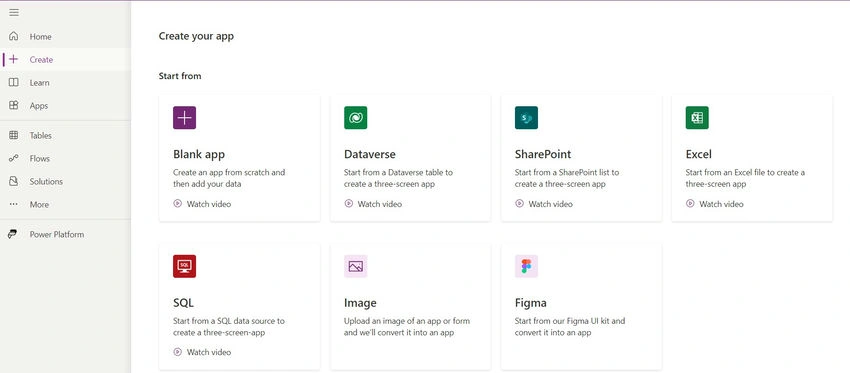Select the SQL card title
Screen dimensions: 850x373
(x=183, y=303)
